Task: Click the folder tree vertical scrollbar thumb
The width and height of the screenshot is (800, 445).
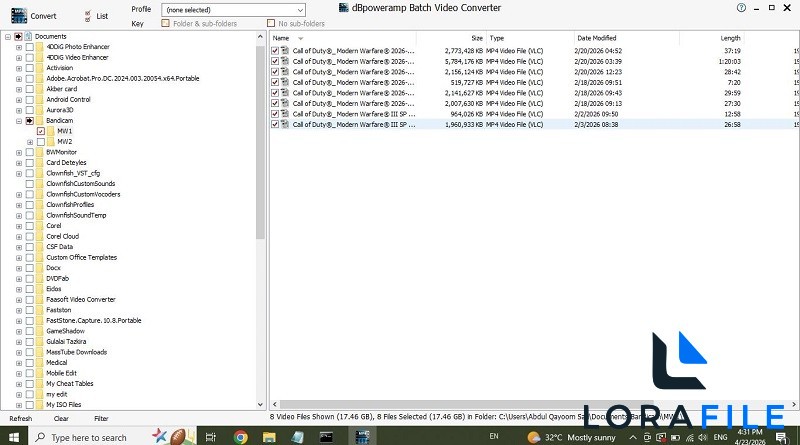Action: 260,141
